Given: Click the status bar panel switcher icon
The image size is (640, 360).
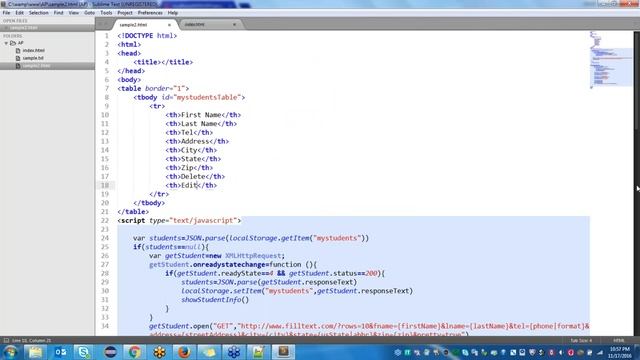Looking at the screenshot, I should pyautogui.click(x=6, y=340).
